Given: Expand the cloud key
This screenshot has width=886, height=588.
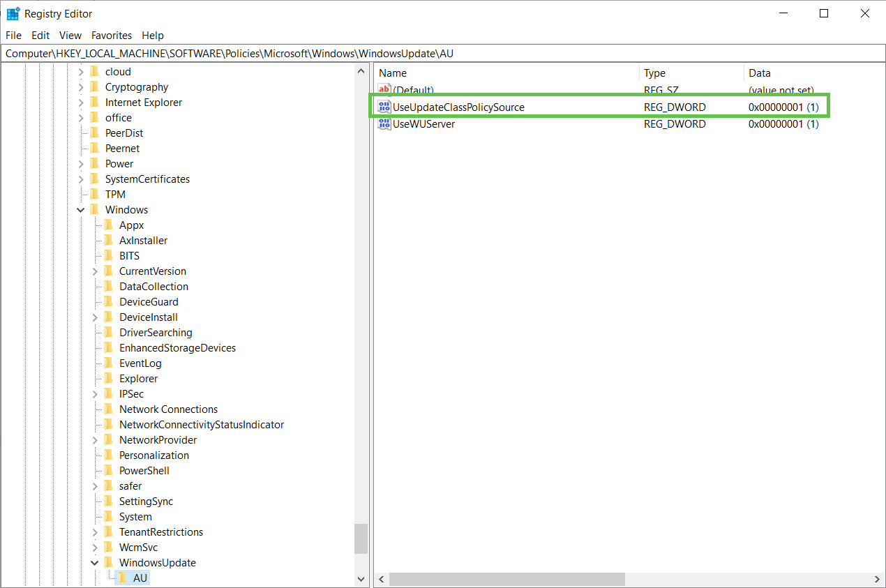Looking at the screenshot, I should tap(81, 71).
